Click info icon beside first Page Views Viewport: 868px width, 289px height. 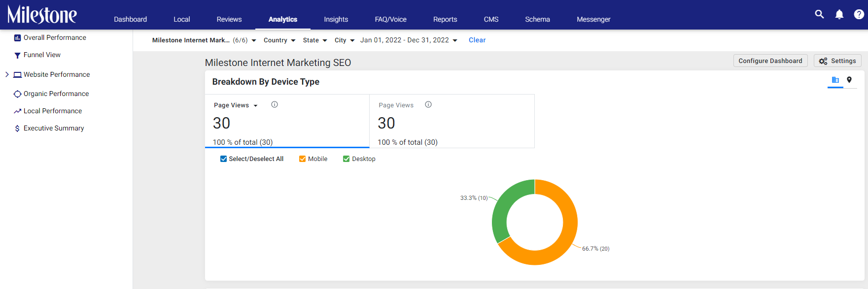pyautogui.click(x=275, y=104)
